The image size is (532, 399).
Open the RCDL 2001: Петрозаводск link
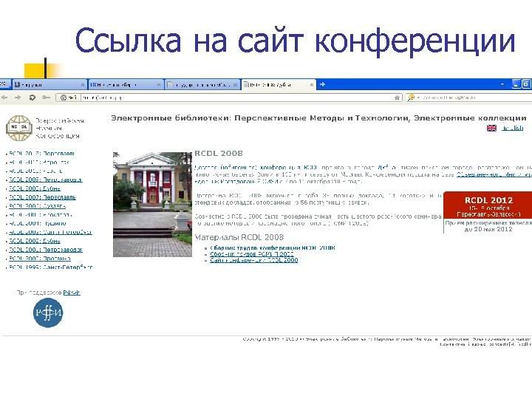click(46, 250)
